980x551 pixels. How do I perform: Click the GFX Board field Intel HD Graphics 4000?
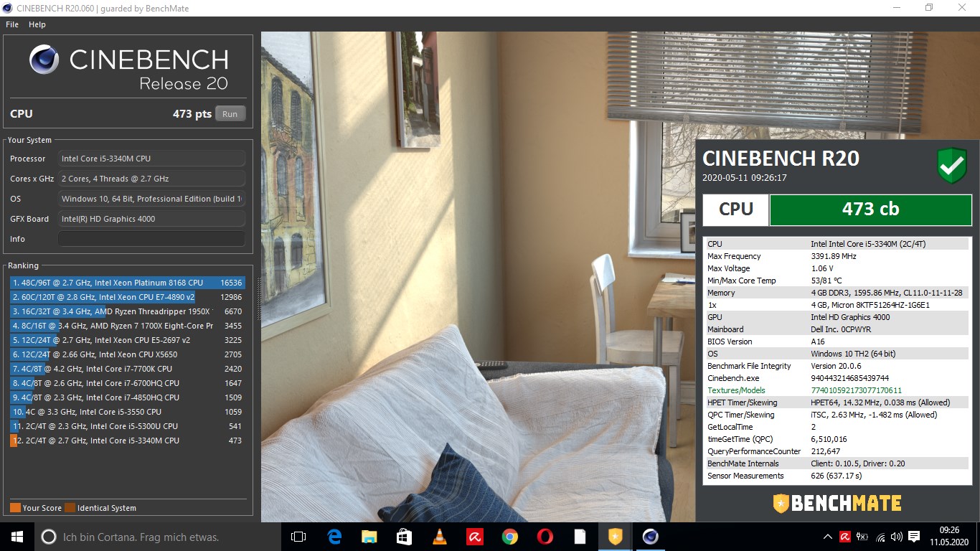coord(151,219)
